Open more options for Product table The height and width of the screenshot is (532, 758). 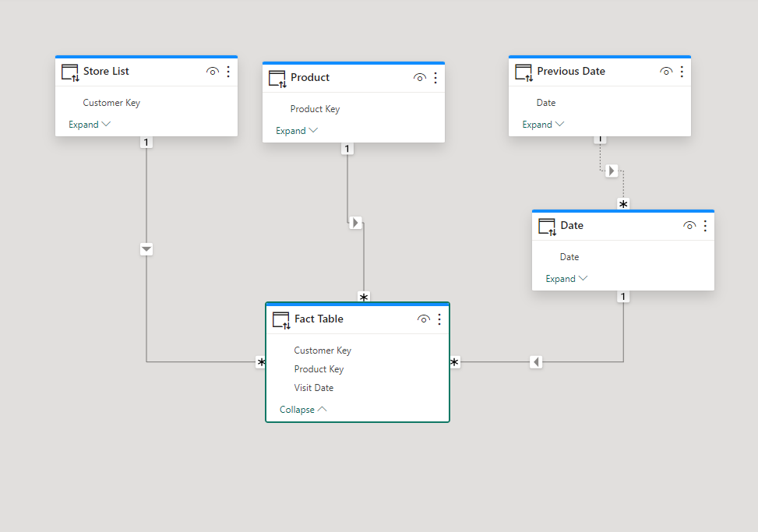point(435,78)
